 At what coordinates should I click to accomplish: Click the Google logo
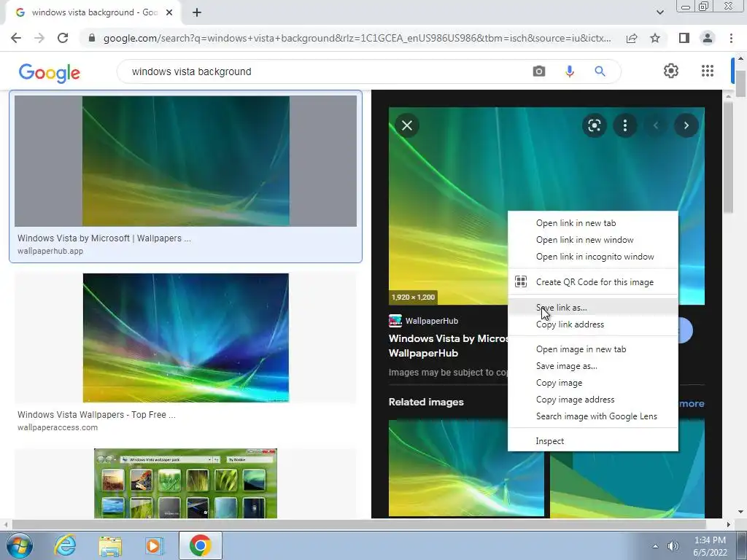(x=50, y=73)
